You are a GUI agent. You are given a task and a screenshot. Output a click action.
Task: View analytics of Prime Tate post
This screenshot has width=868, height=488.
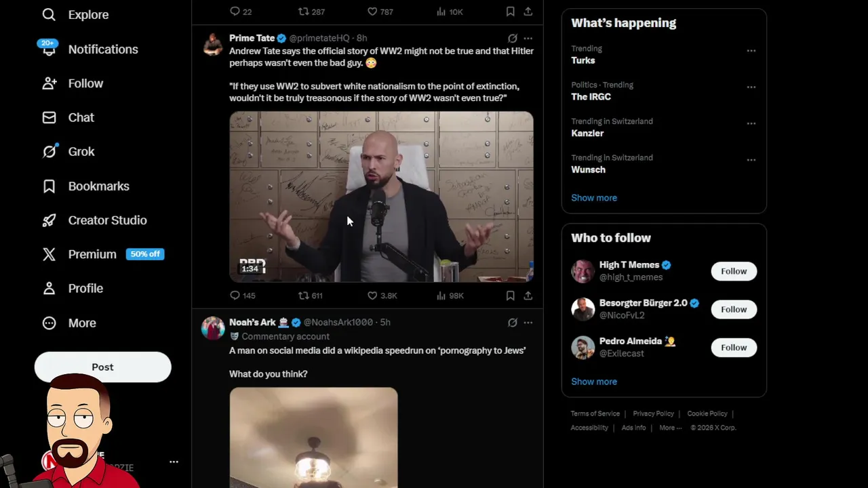point(441,296)
